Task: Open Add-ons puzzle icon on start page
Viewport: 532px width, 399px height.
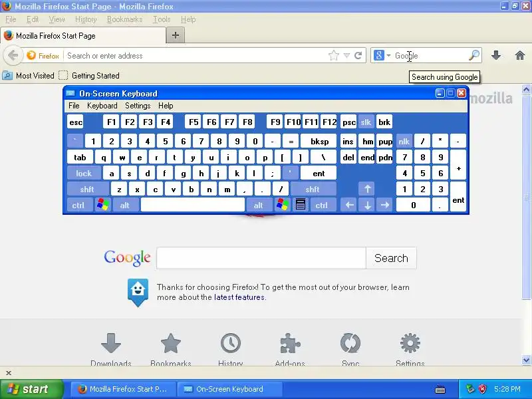Action: point(291,344)
